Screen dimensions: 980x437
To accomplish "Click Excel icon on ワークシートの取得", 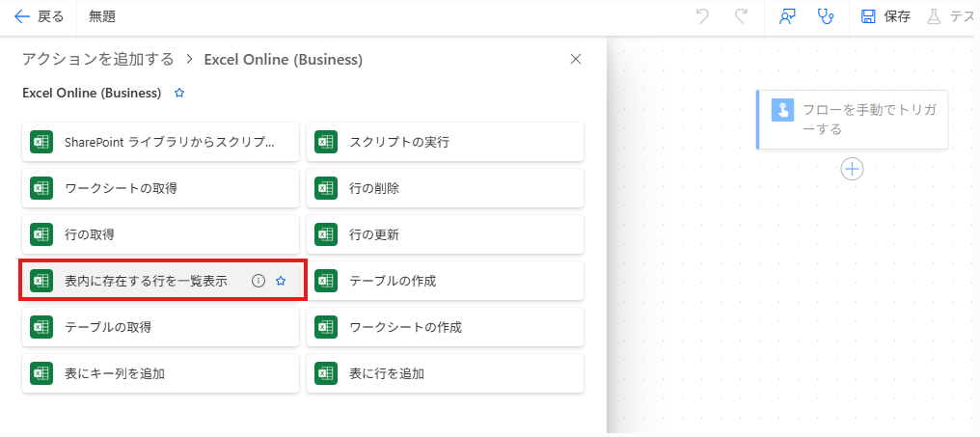I will 41,188.
